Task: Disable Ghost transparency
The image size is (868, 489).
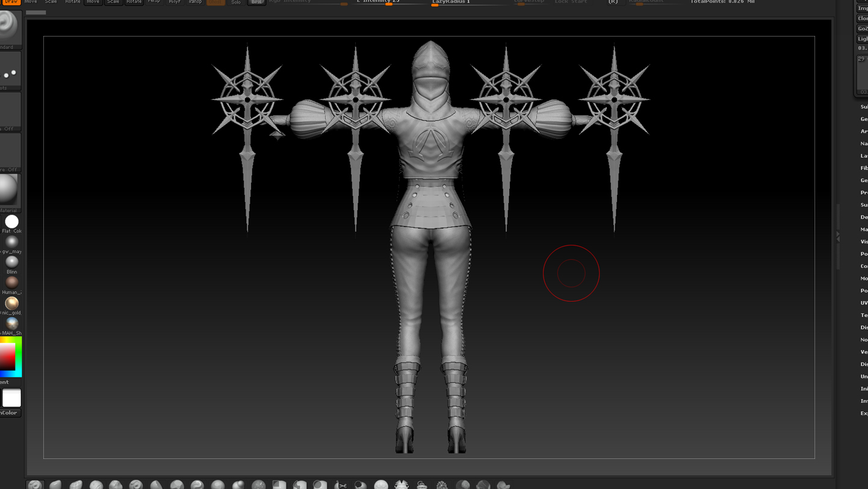Action: (215, 2)
